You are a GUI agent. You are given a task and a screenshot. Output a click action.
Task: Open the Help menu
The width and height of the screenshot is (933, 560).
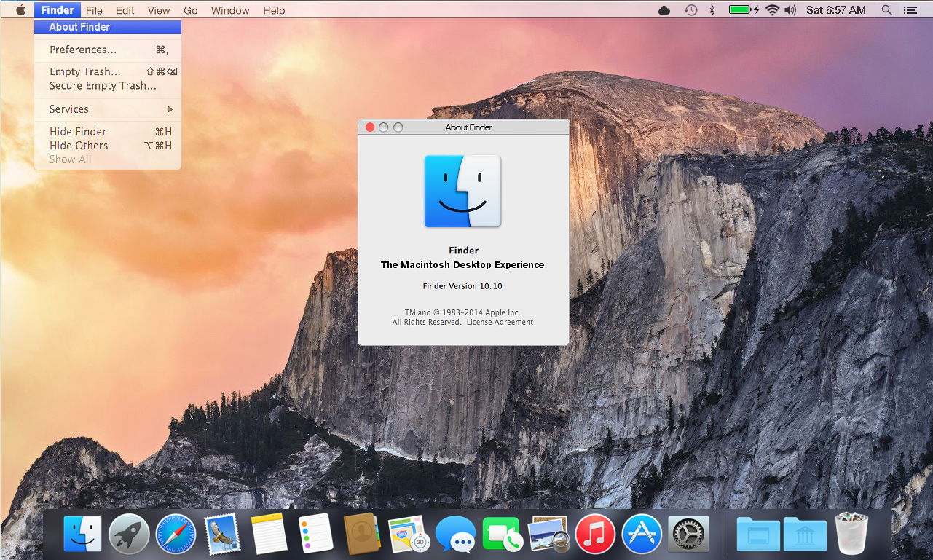click(x=274, y=10)
